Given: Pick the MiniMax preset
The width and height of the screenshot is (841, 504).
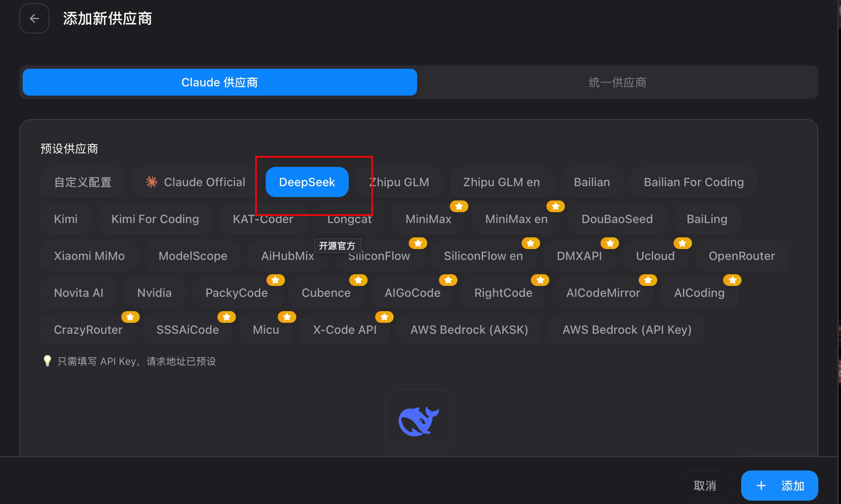Looking at the screenshot, I should click(428, 219).
